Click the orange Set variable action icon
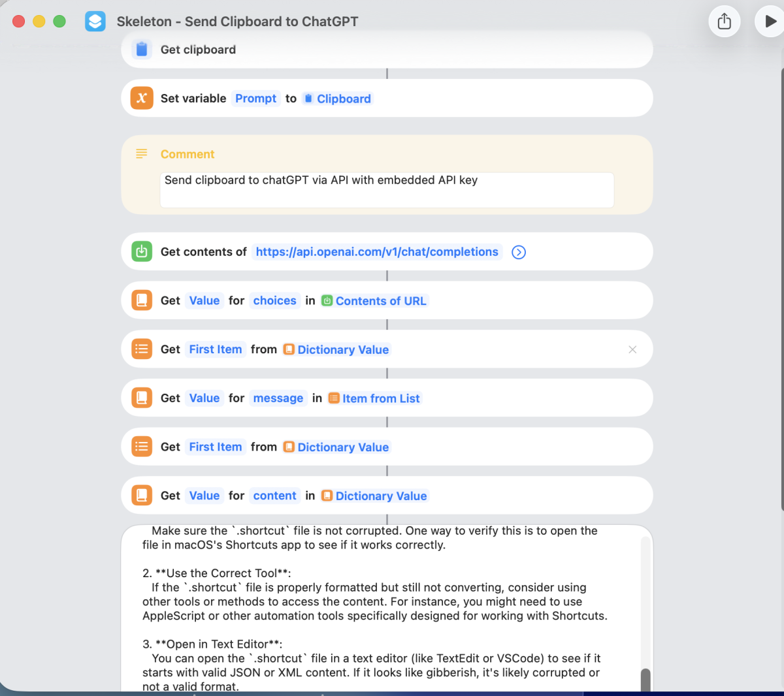Image resolution: width=784 pixels, height=696 pixels. click(x=142, y=99)
